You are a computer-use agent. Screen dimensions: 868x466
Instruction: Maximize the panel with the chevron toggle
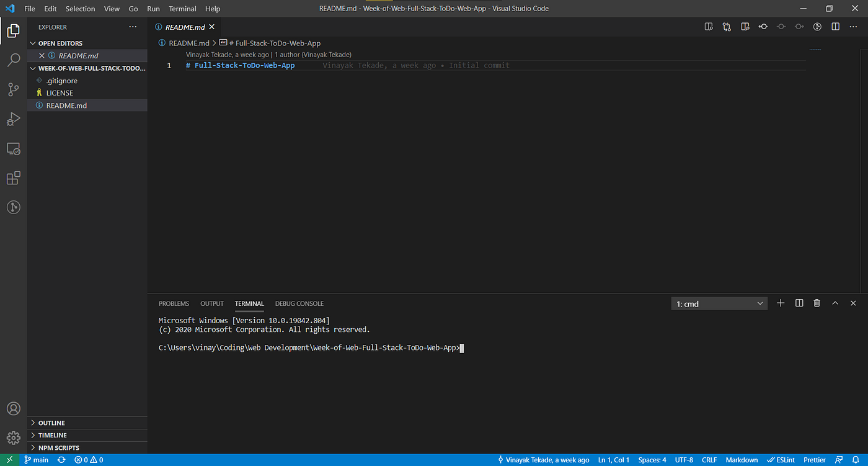pos(835,303)
